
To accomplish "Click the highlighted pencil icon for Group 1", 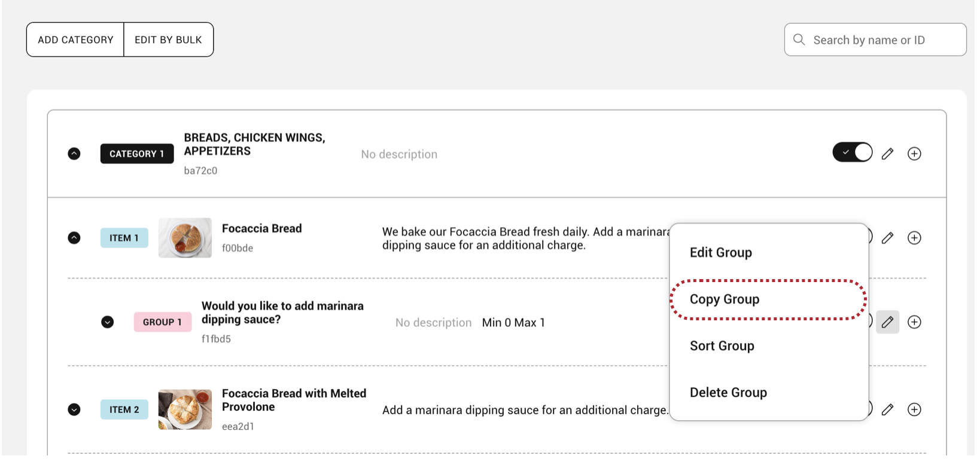I will pos(887,322).
